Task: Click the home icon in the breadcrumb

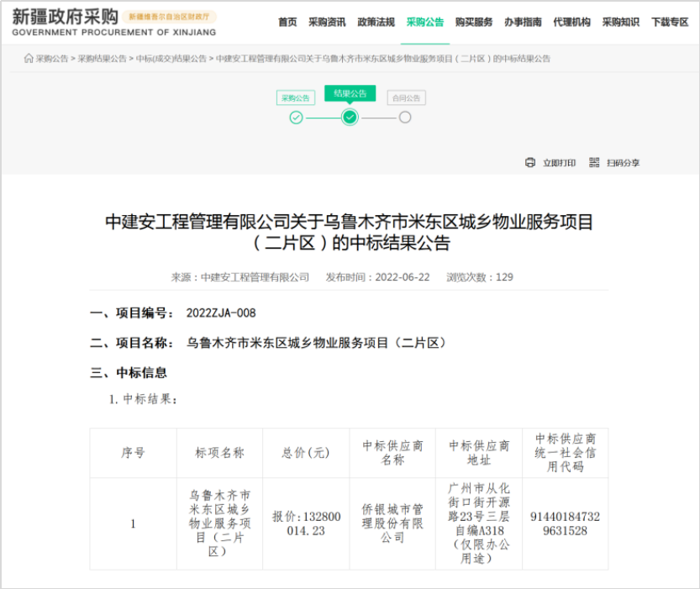Action: tap(29, 59)
